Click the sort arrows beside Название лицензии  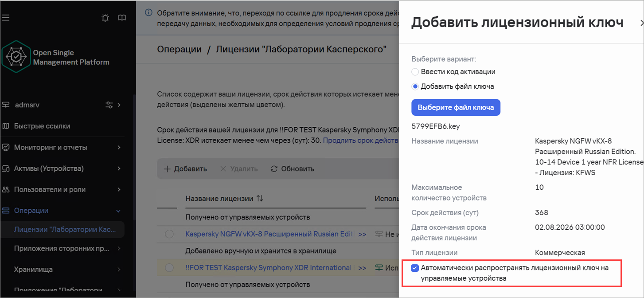pyautogui.click(x=260, y=199)
